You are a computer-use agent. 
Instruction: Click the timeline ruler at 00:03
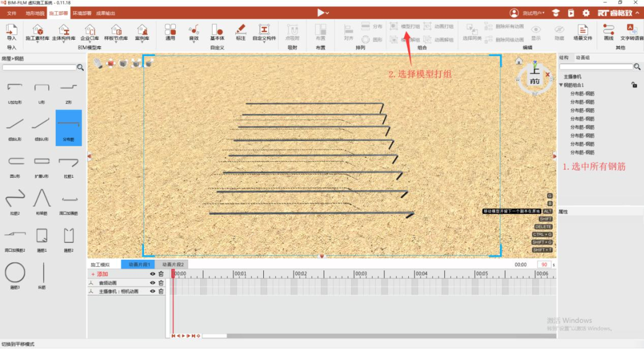[x=360, y=274]
